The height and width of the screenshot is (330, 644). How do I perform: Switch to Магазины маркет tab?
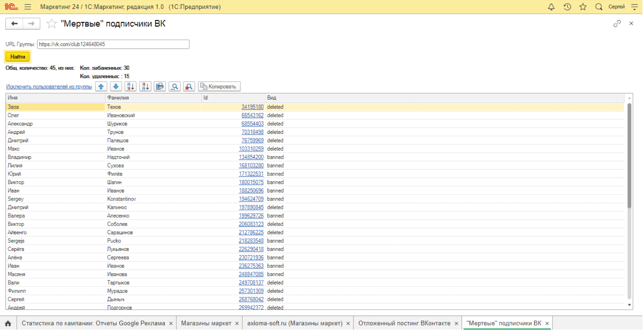pos(206,323)
